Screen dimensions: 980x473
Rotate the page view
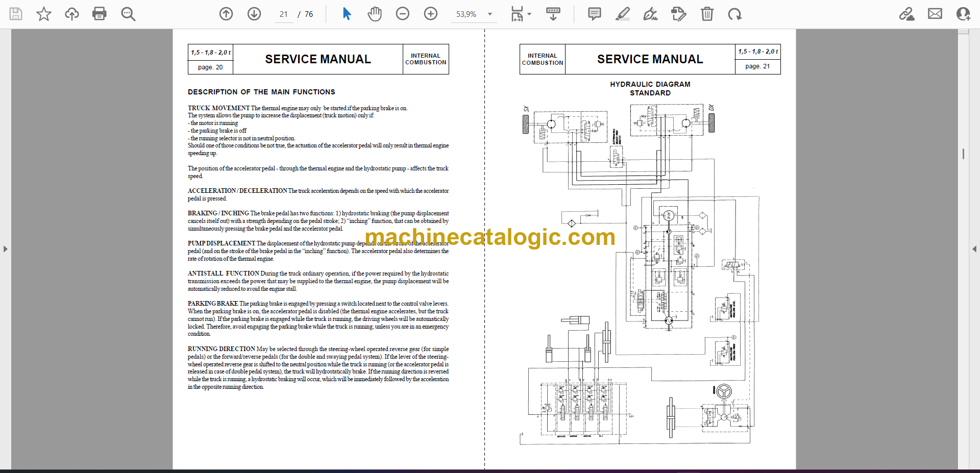[735, 14]
